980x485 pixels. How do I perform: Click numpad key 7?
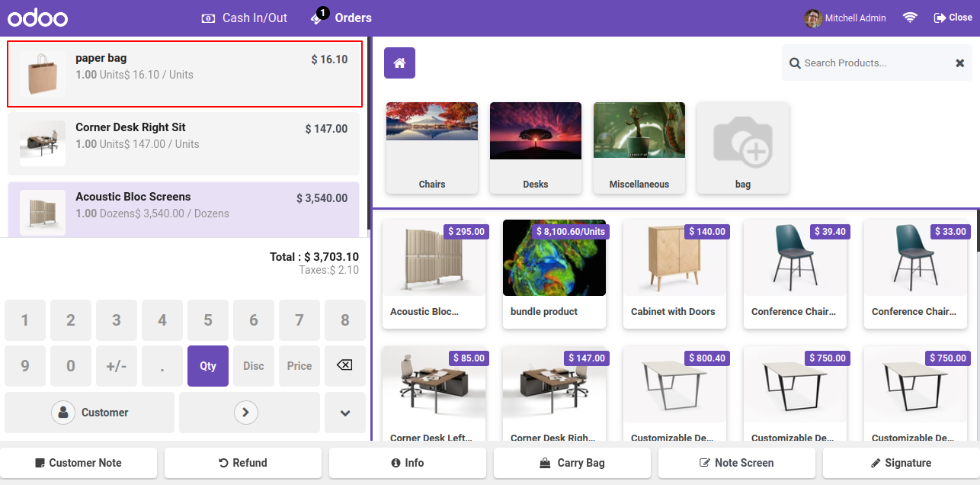coord(299,320)
